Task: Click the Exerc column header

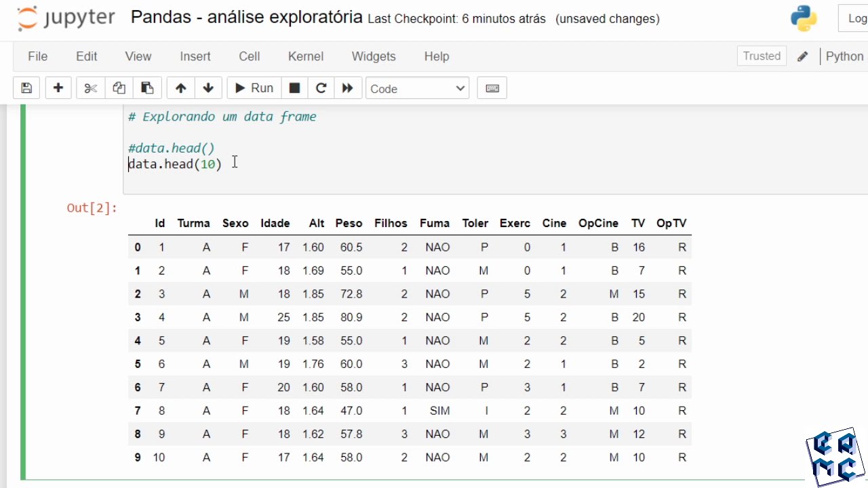Action: [x=515, y=223]
